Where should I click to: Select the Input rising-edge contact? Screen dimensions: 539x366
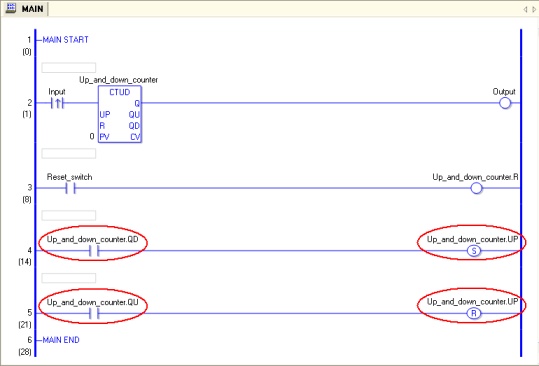tap(57, 103)
